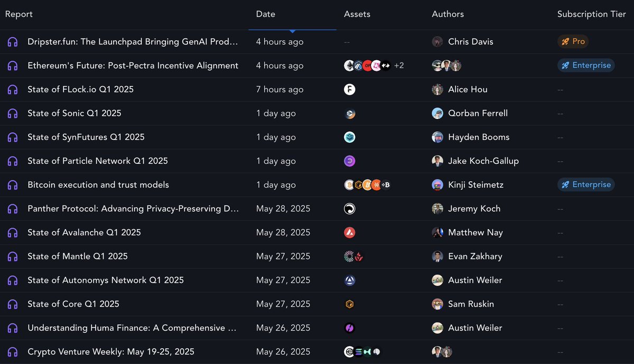Play audio for Dripster.fun report
Image resolution: width=634 pixels, height=364 pixels.
13,42
